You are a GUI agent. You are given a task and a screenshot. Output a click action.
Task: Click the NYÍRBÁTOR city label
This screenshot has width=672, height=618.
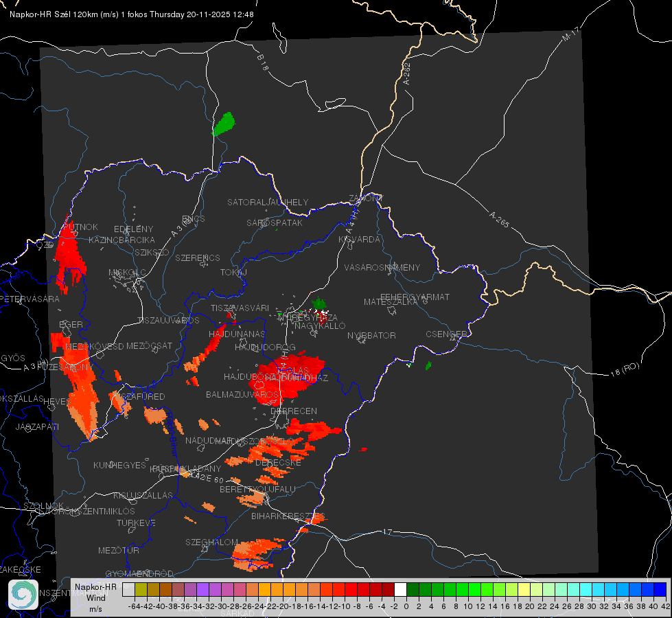pyautogui.click(x=371, y=335)
